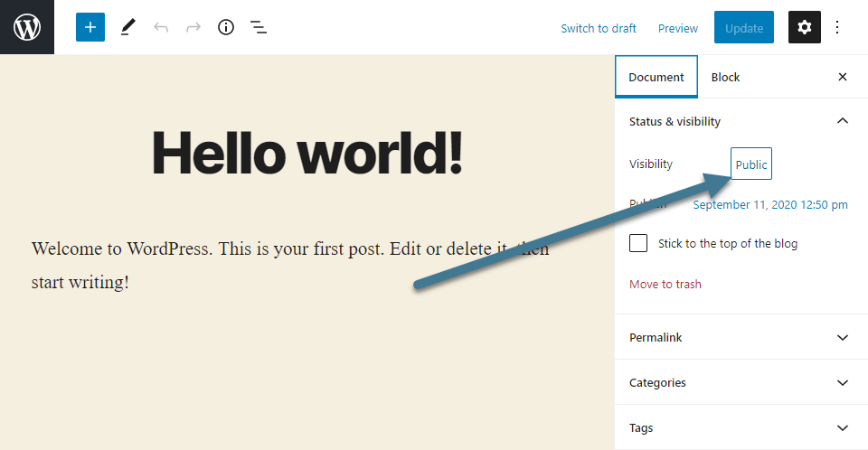Select the pencil Tools icon
Viewport: 868px width, 450px height.
[127, 27]
